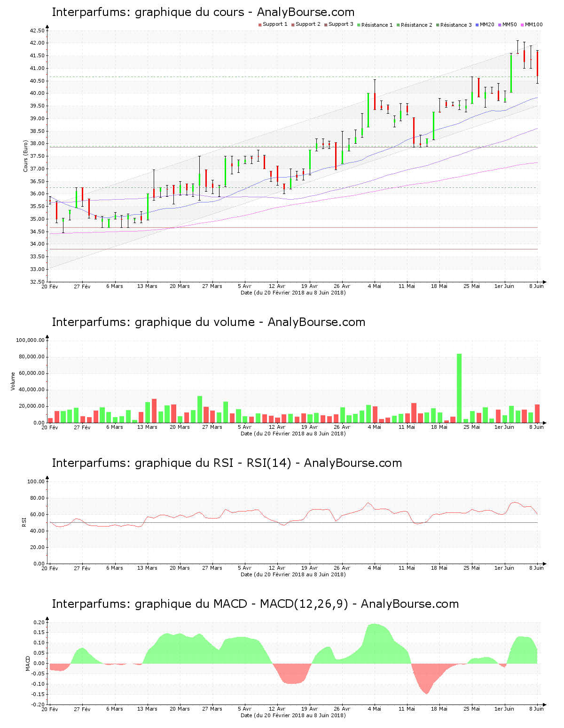Click the 100.00 value on the RSI axis
Viewport: 564px width, 728px height.
[x=36, y=481]
